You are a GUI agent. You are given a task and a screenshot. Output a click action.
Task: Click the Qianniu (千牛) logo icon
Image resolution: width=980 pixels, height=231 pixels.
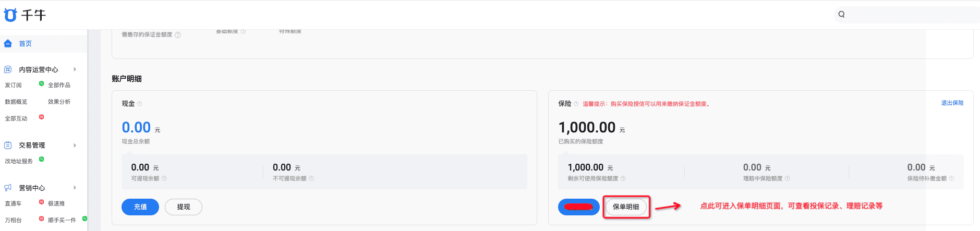[x=10, y=15]
